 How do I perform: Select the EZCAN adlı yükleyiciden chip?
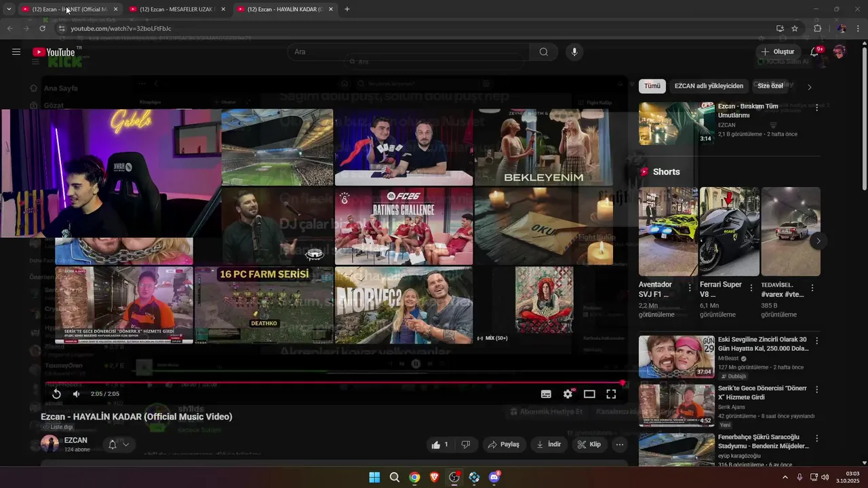(x=709, y=86)
